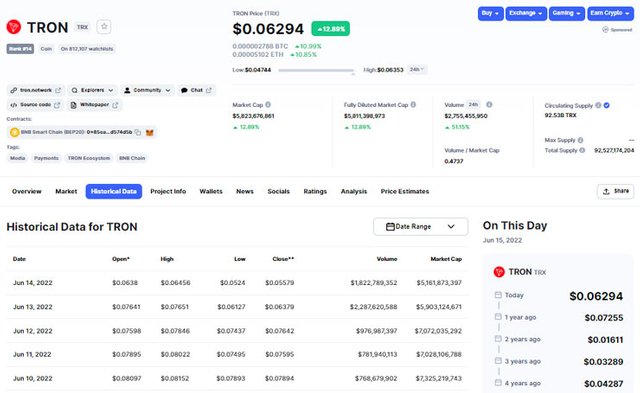Click the TRON logo icon in header
The width and height of the screenshot is (640, 393).
point(14,27)
